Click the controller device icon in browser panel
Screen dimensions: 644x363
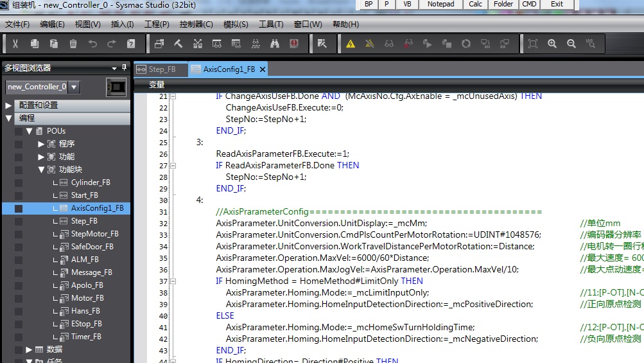[x=116, y=87]
